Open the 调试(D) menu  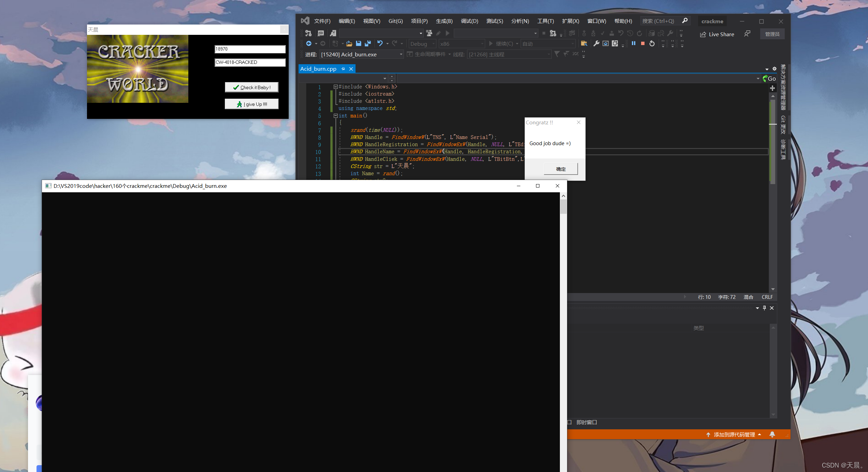click(x=469, y=21)
